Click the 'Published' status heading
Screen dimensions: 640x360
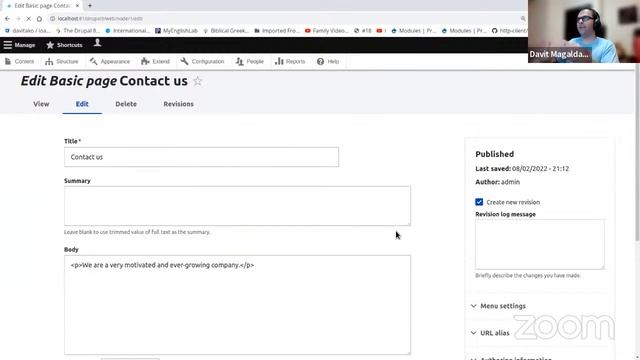click(494, 154)
